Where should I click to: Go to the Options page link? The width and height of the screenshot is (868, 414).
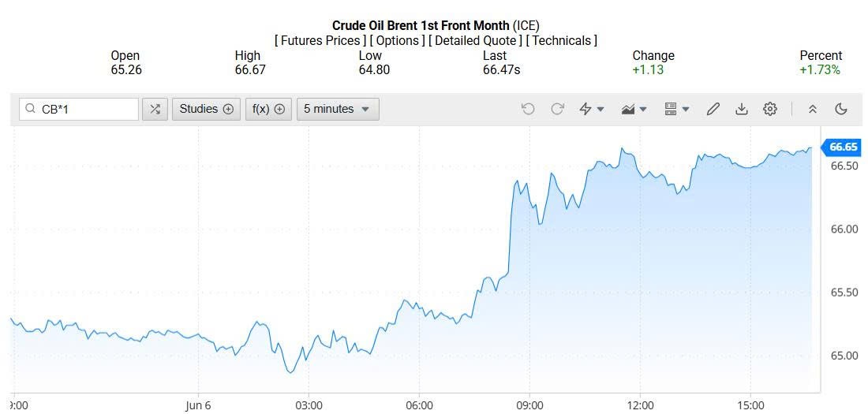[x=397, y=40]
